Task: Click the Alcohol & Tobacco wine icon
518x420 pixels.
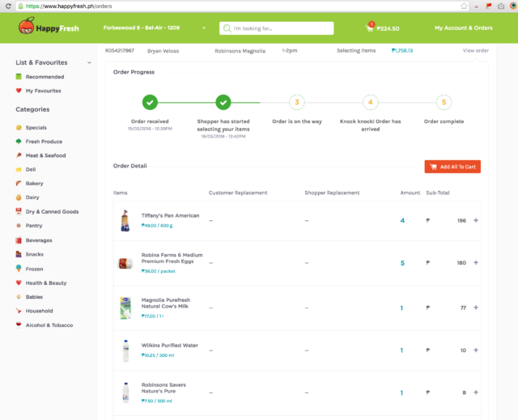Action: point(19,325)
